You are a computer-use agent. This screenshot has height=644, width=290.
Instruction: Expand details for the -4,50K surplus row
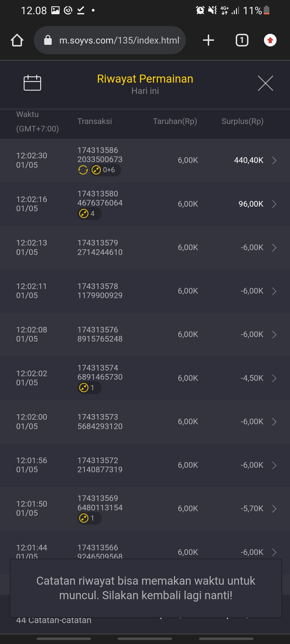[x=274, y=378]
